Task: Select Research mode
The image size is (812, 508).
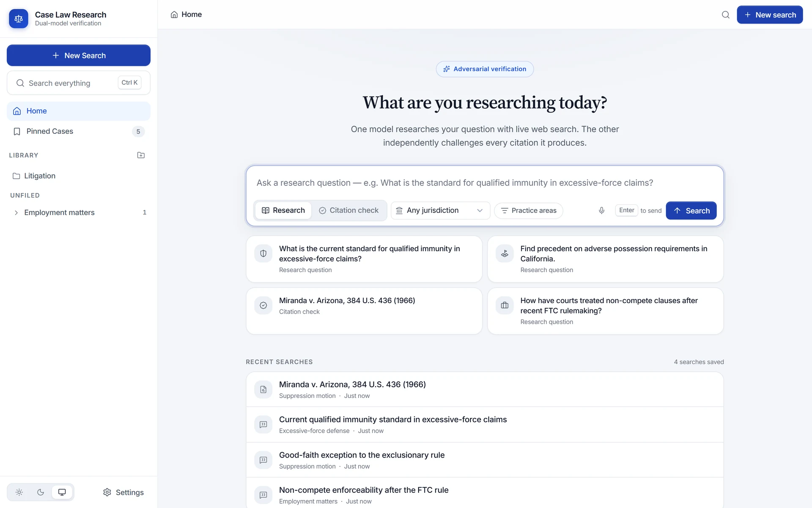Action: pos(283,210)
